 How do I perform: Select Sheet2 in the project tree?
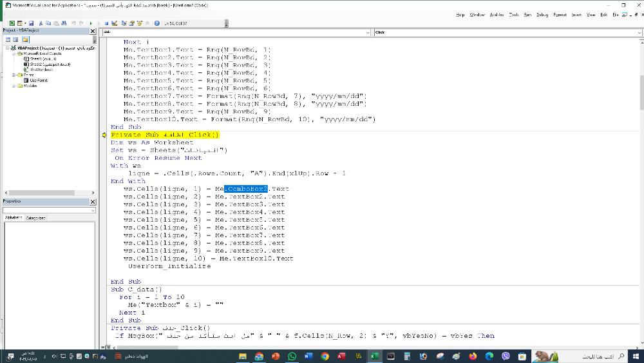click(47, 64)
